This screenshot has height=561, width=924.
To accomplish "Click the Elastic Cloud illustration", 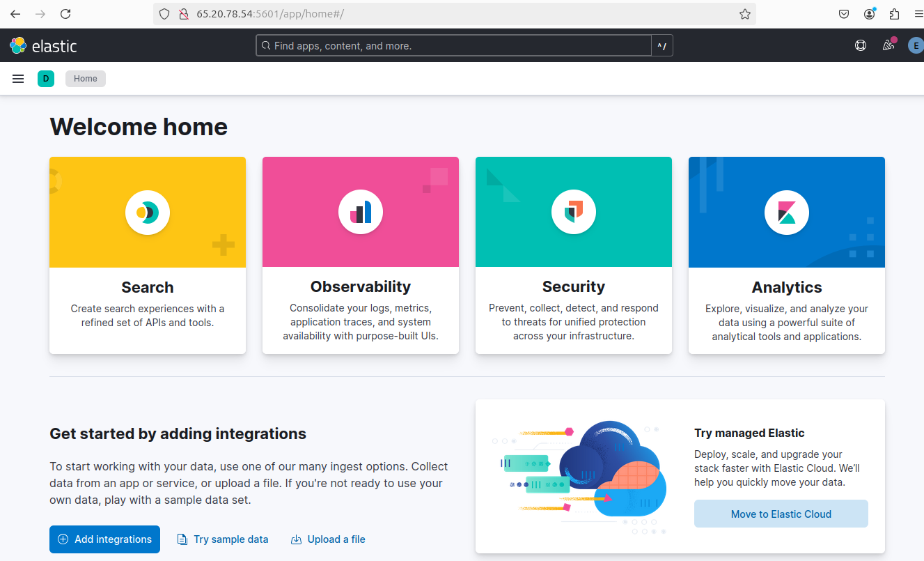I will pyautogui.click(x=579, y=477).
